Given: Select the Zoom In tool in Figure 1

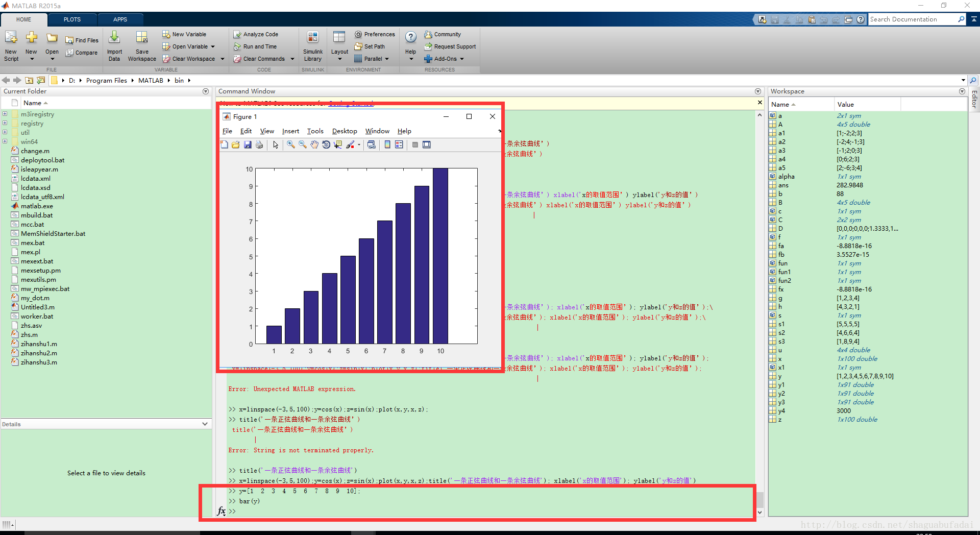Looking at the screenshot, I should tap(291, 145).
